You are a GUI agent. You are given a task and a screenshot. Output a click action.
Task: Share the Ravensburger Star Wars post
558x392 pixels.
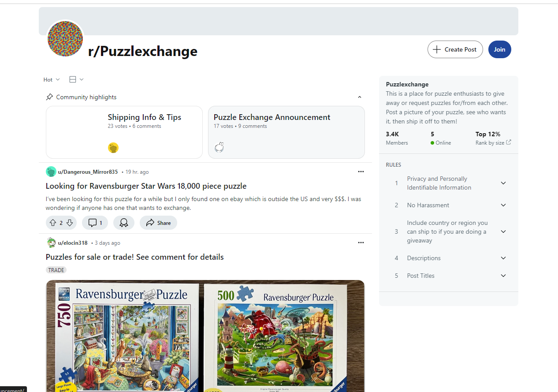tap(158, 223)
